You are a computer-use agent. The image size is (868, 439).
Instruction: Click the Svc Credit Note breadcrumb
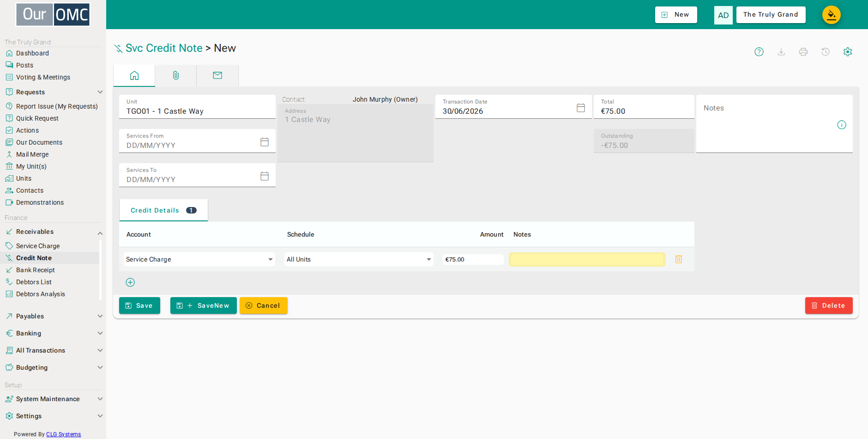click(164, 48)
